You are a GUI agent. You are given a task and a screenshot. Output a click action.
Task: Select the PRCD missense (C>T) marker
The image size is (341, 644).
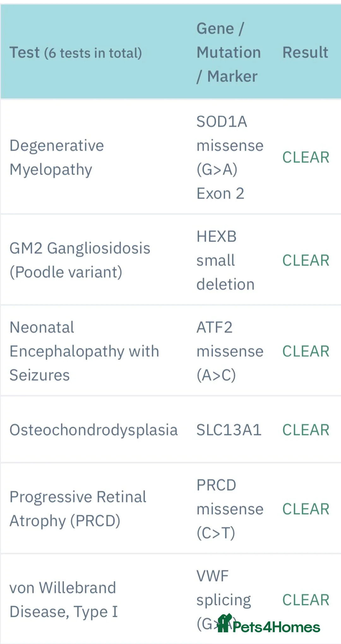tap(230, 509)
